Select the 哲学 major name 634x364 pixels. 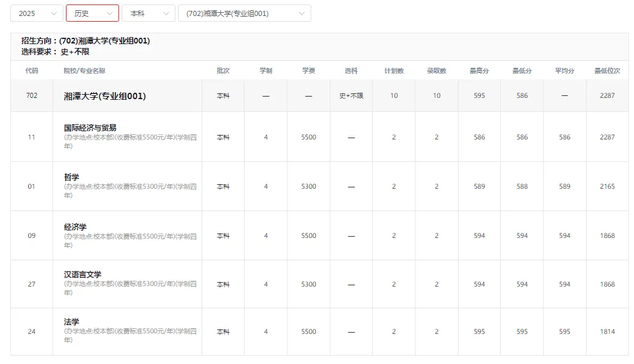tap(72, 177)
